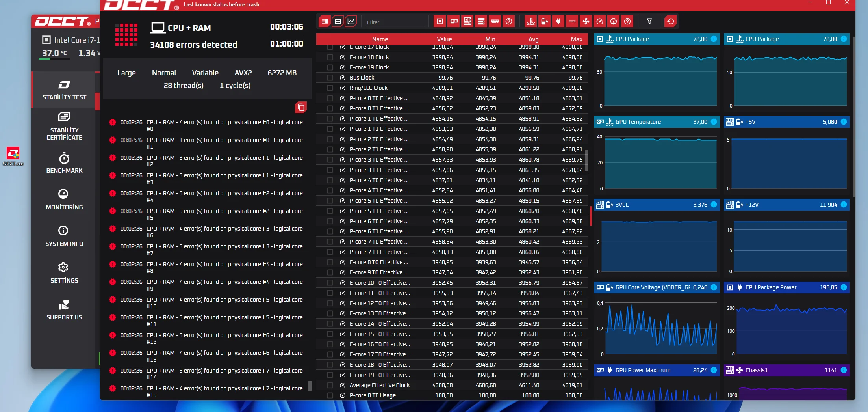
Task: Switch monitoring to table-only view
Action: point(338,21)
